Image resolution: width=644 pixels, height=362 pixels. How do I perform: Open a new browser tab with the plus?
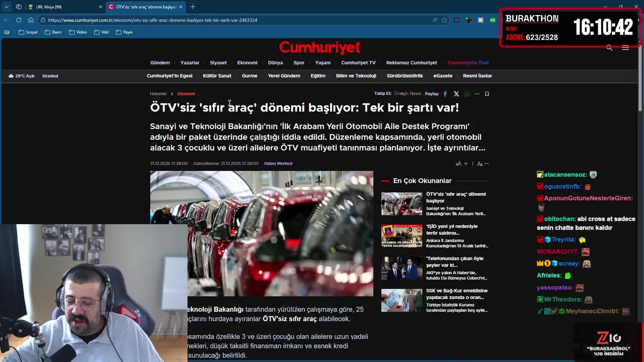(x=193, y=7)
